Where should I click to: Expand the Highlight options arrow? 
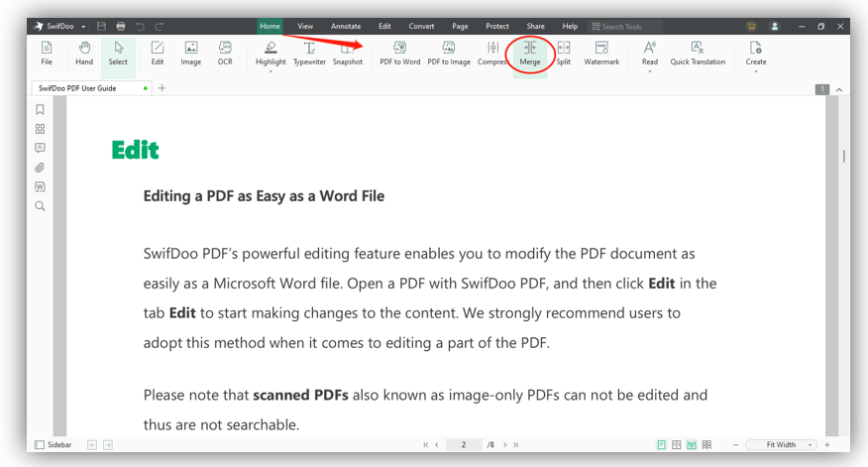coord(271,71)
